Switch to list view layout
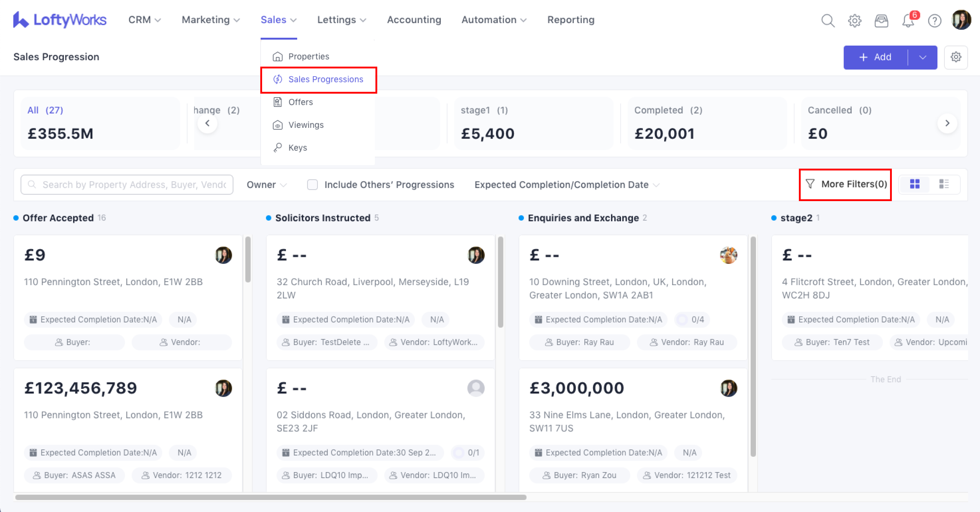Viewport: 980px width, 512px height. [944, 184]
